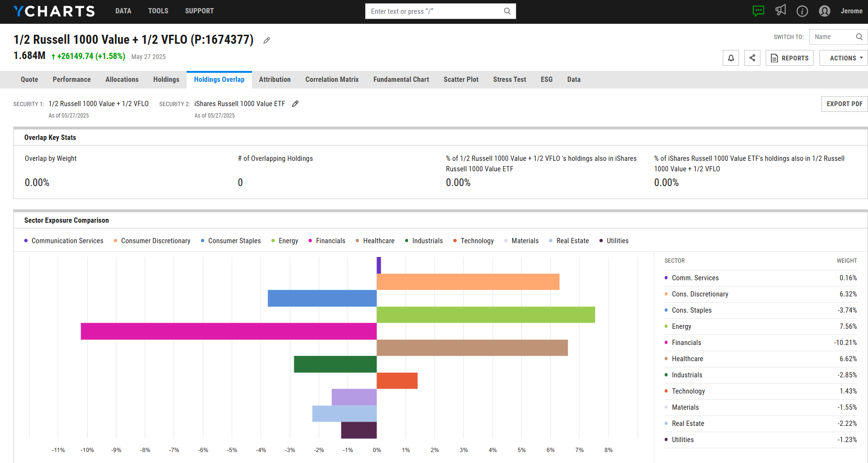Switch to the Correlation Matrix tab
868x463 pixels.
click(332, 79)
